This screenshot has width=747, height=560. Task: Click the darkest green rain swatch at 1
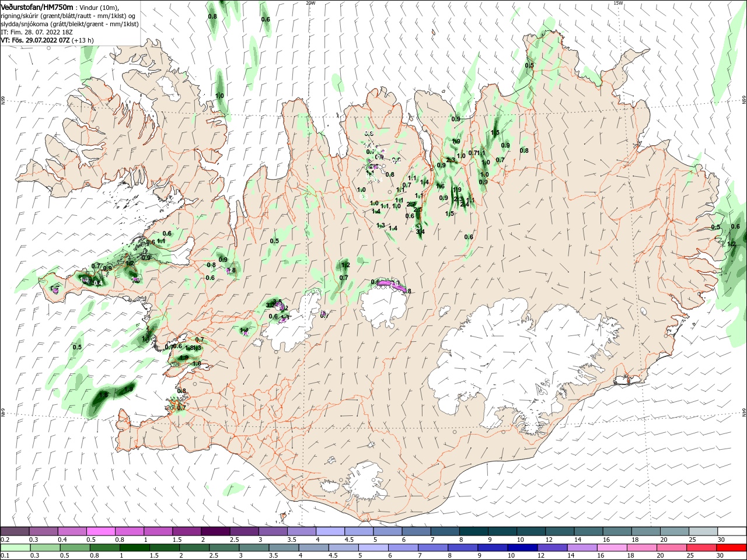click(x=134, y=548)
